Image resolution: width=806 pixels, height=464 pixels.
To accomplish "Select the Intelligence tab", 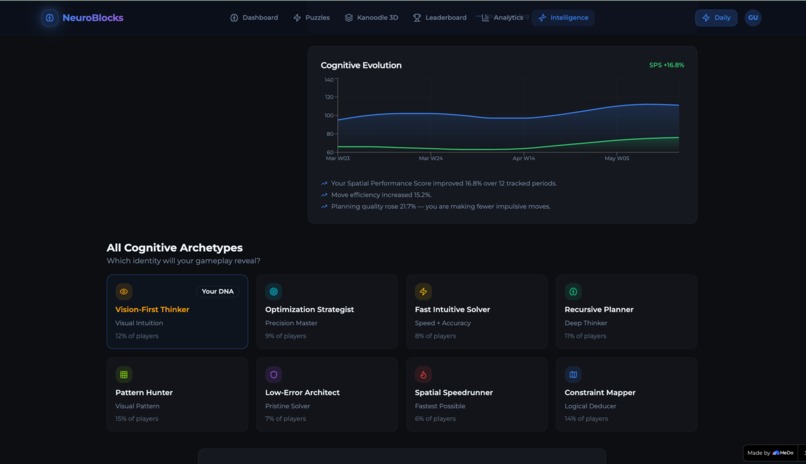I will pos(563,18).
